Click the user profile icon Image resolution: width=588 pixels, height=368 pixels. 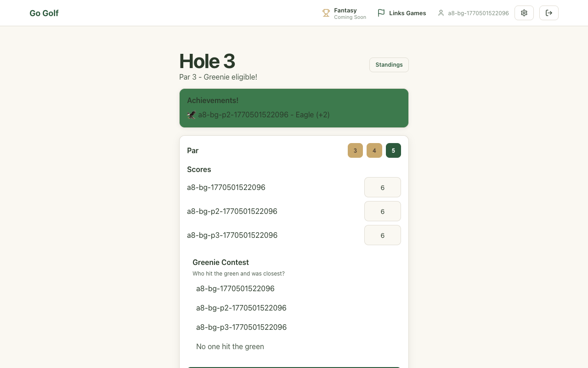click(x=441, y=13)
